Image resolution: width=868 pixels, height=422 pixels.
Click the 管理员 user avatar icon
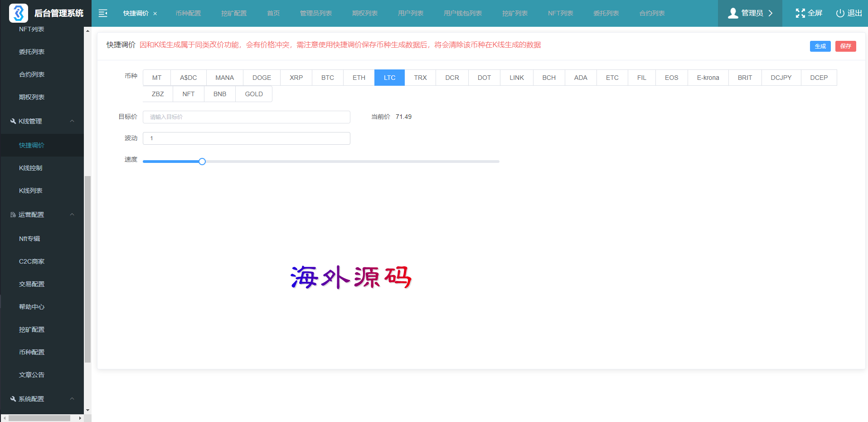coord(733,13)
